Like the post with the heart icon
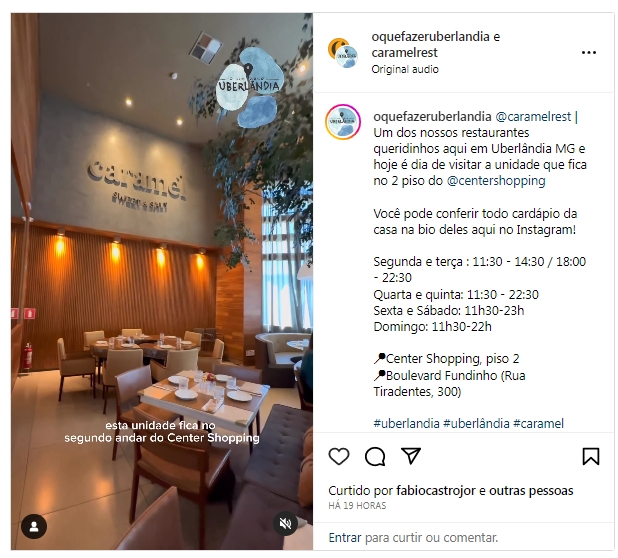This screenshot has width=618, height=558. [339, 456]
